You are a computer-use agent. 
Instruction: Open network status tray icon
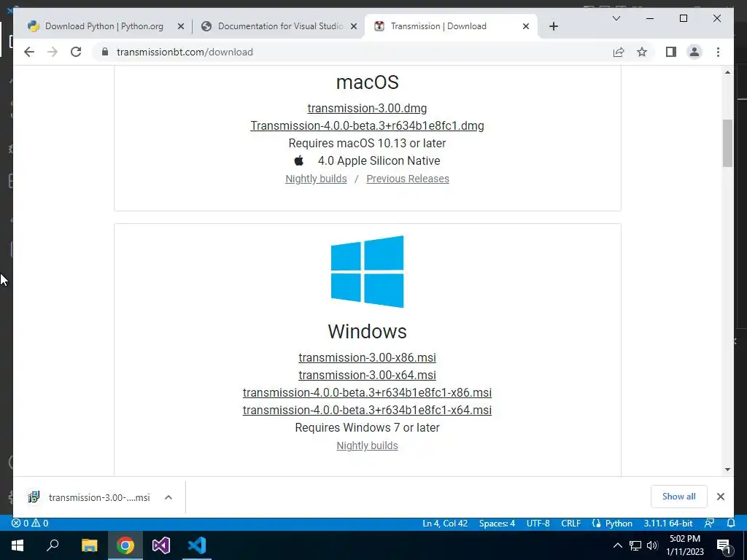point(635,545)
